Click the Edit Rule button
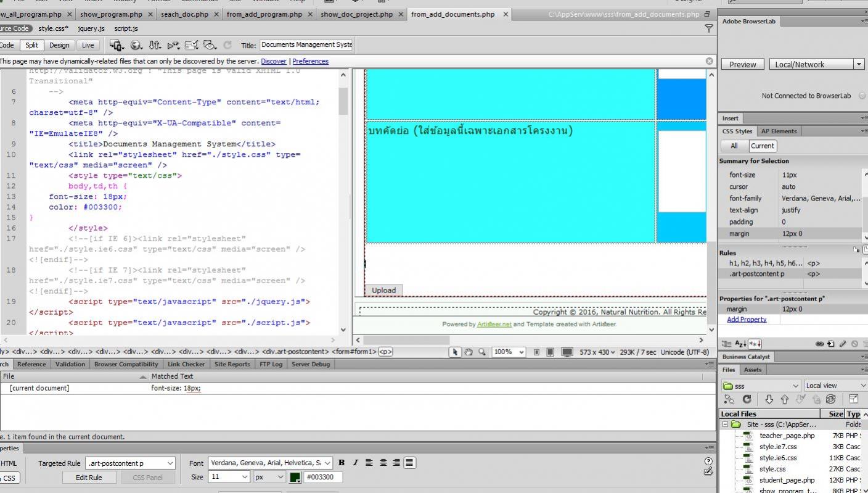This screenshot has height=493, width=868. [x=89, y=478]
